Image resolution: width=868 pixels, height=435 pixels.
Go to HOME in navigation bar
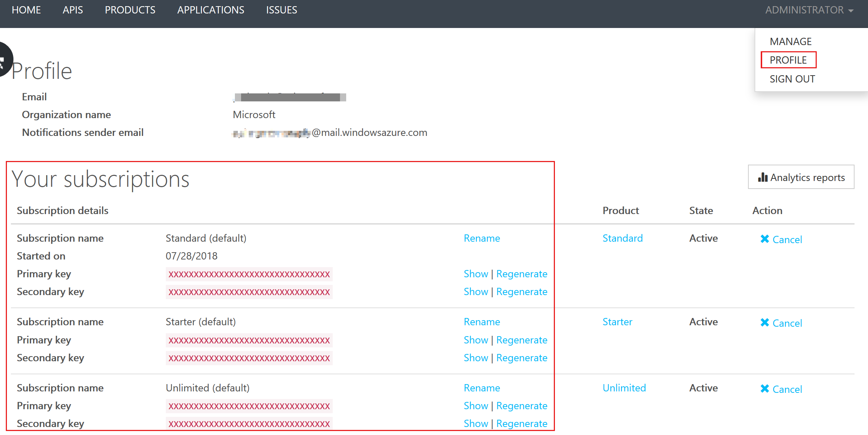26,10
